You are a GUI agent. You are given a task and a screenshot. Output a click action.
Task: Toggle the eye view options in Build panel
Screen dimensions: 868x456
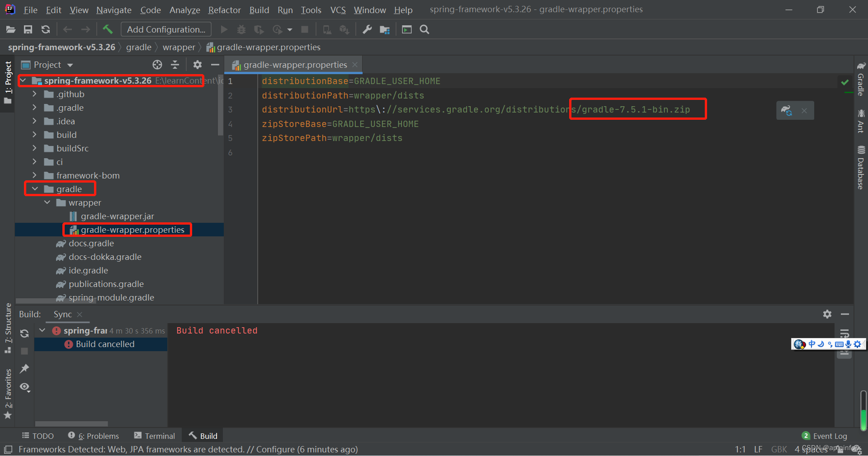pos(25,387)
